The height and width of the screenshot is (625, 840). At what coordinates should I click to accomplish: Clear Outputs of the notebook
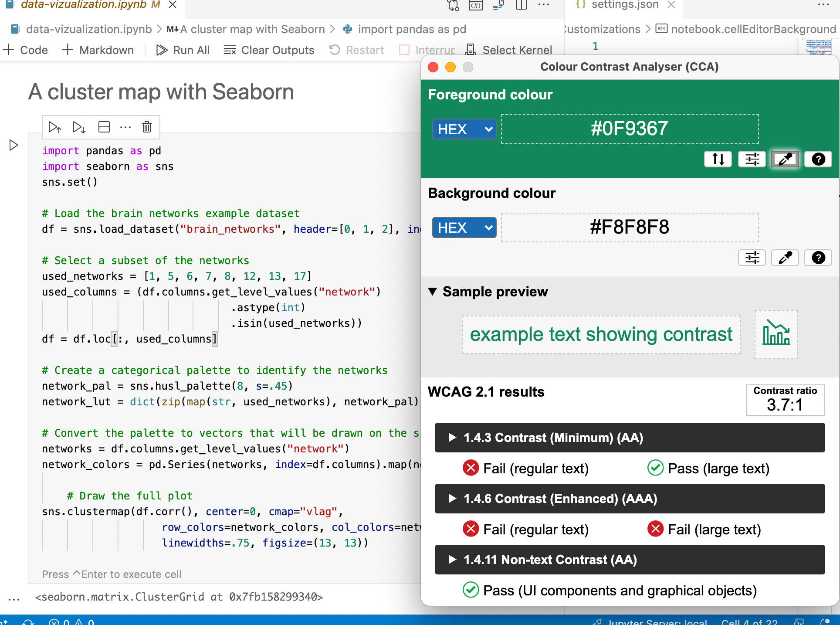[x=269, y=50]
